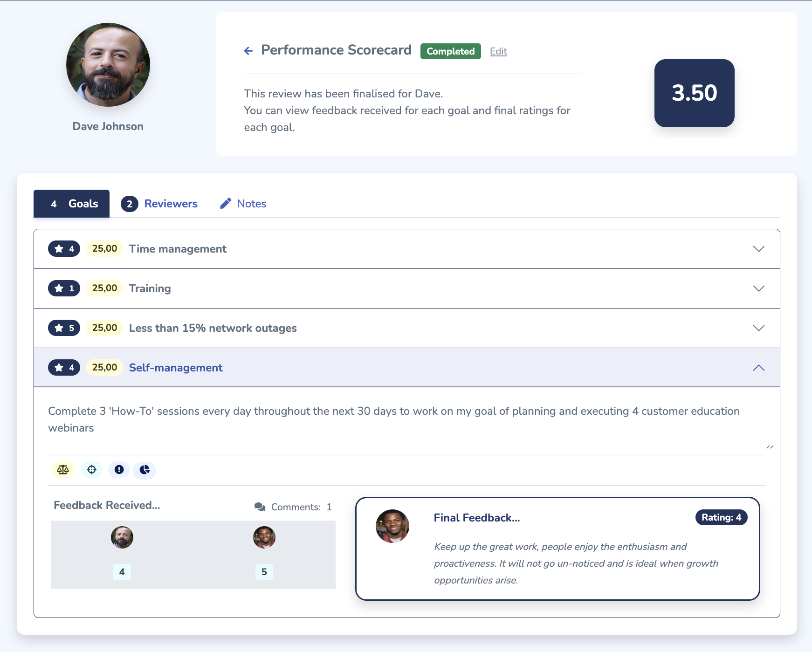Expand the Training goal chevron

[x=759, y=288]
